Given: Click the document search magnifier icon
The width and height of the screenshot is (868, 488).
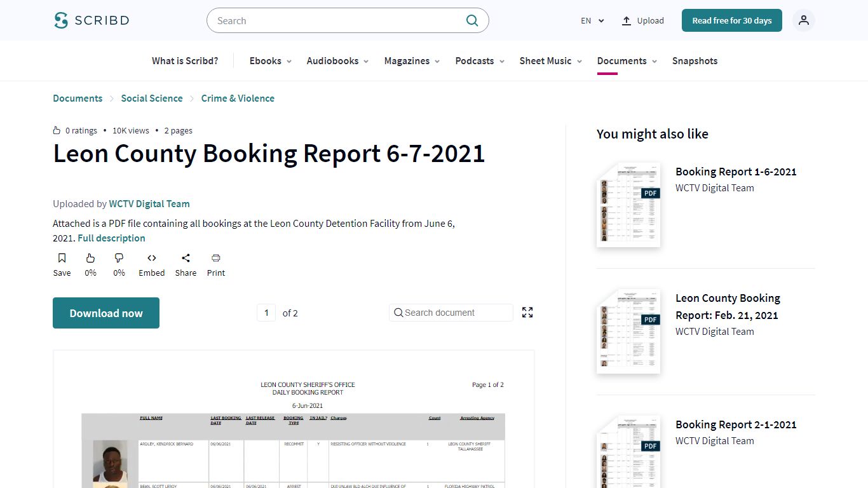Looking at the screenshot, I should 398,313.
